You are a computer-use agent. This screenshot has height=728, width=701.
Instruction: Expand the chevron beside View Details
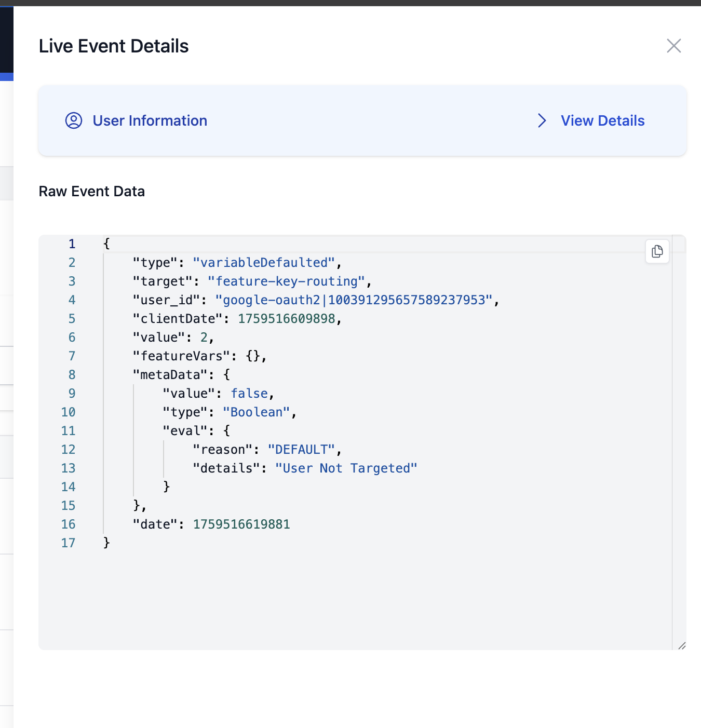542,120
